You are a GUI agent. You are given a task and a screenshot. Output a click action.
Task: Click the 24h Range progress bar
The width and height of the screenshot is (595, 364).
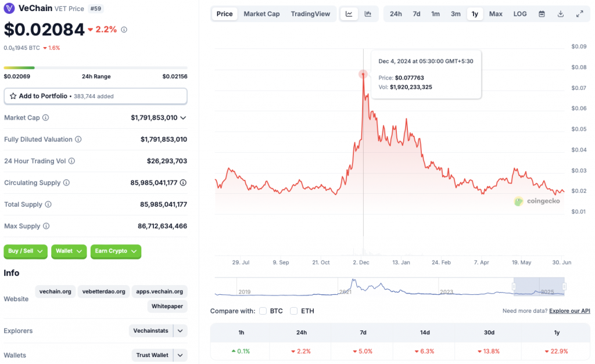point(95,67)
